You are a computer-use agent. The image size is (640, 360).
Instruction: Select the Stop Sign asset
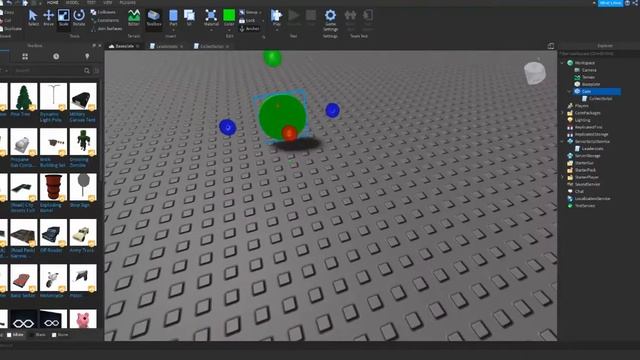coord(83,190)
